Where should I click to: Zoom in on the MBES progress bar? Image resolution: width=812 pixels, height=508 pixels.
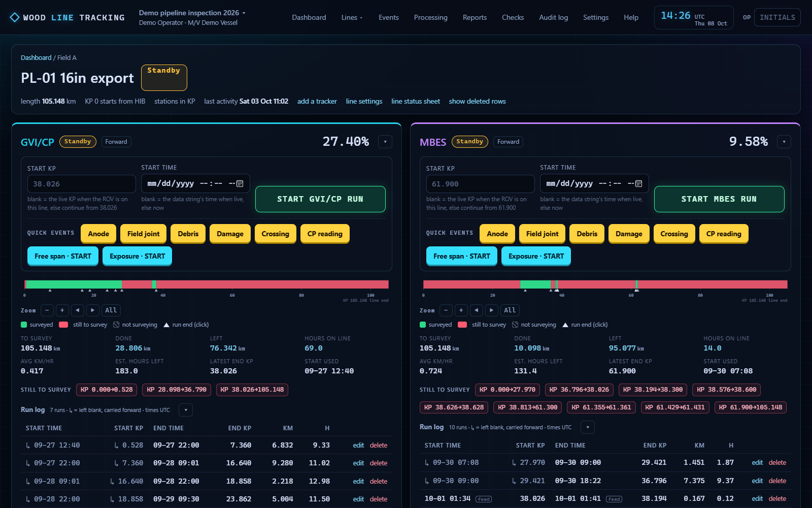461,310
